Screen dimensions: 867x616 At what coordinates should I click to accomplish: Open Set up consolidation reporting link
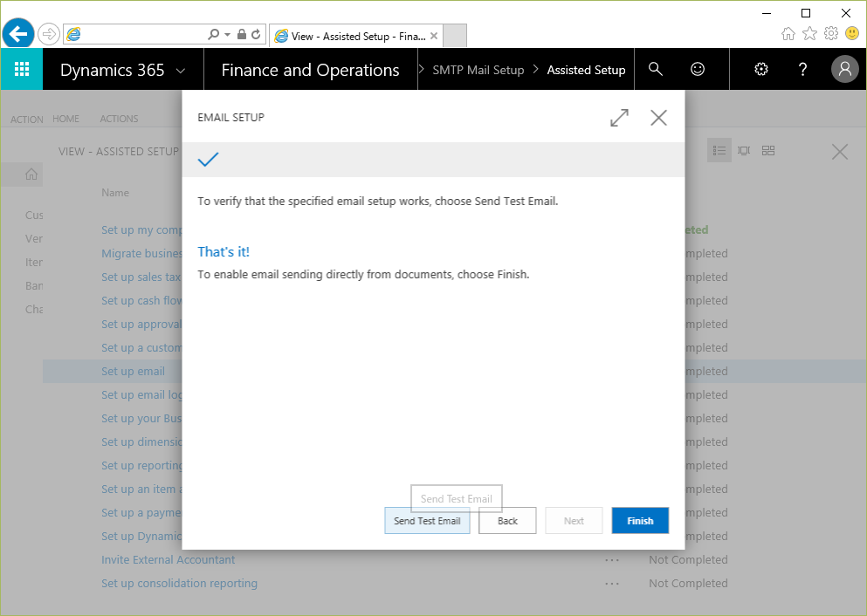click(179, 584)
